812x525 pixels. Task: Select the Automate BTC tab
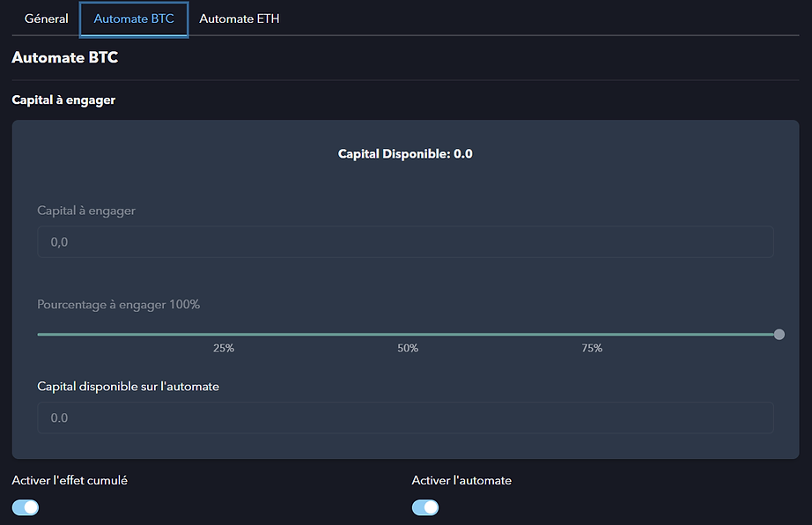pyautogui.click(x=134, y=19)
